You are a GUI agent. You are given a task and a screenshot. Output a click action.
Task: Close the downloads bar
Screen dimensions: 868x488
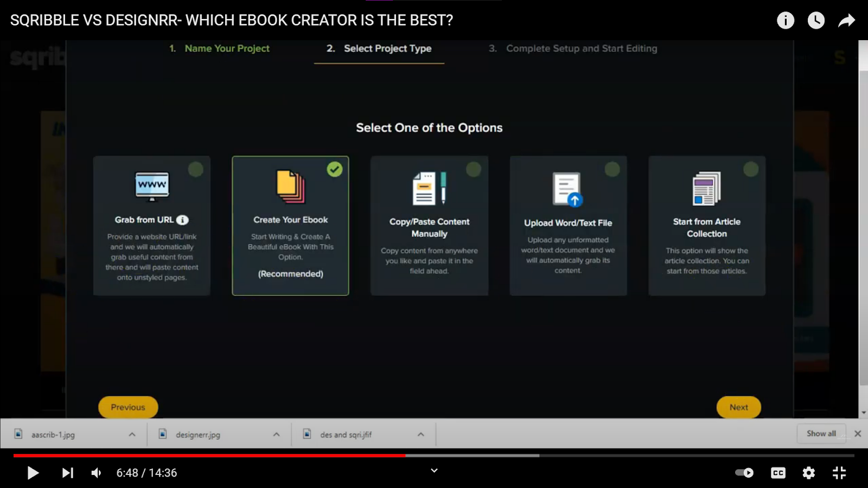(858, 434)
